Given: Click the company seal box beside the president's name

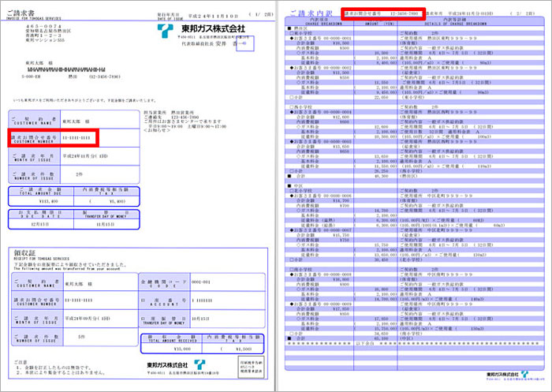Looking at the screenshot, I should point(245,43).
